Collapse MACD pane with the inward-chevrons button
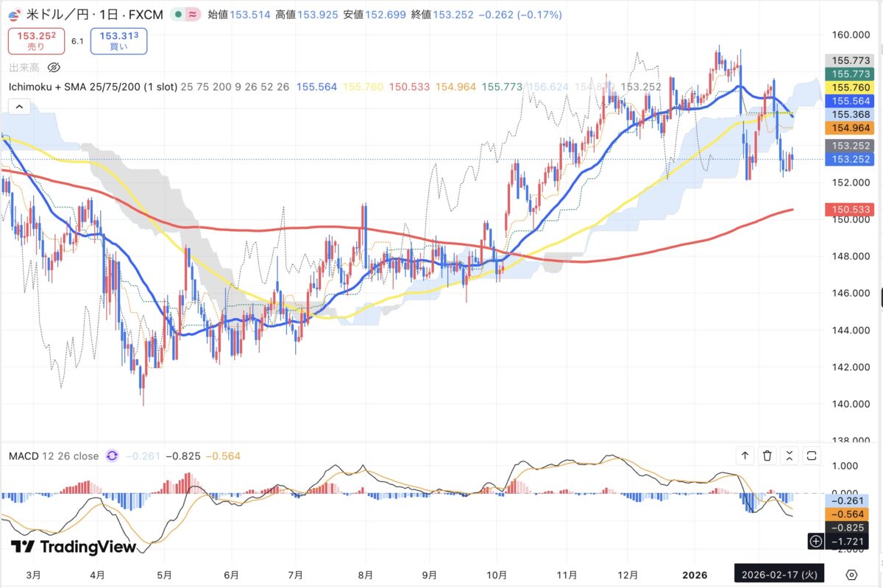This screenshot has width=883, height=588. [790, 456]
